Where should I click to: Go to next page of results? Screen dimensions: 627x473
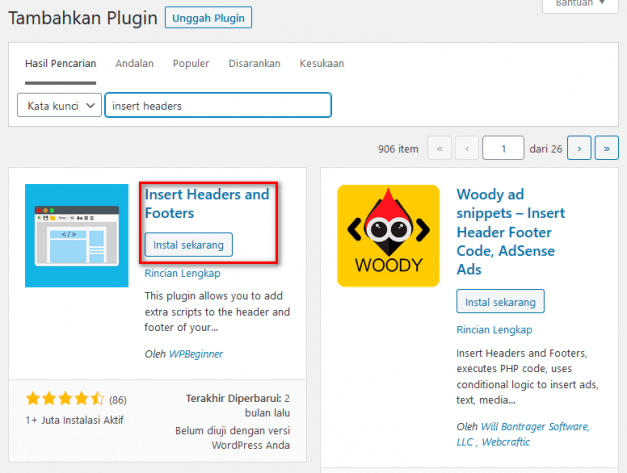579,148
